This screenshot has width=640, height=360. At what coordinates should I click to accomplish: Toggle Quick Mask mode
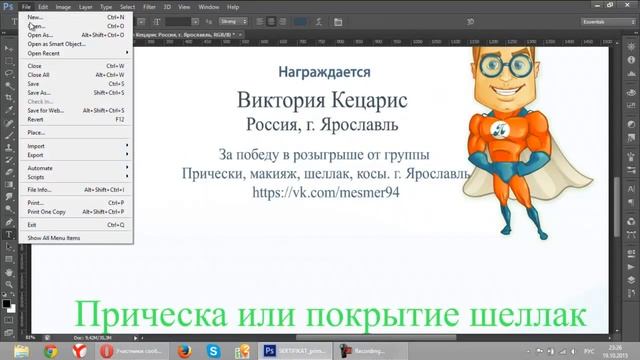pyautogui.click(x=9, y=320)
